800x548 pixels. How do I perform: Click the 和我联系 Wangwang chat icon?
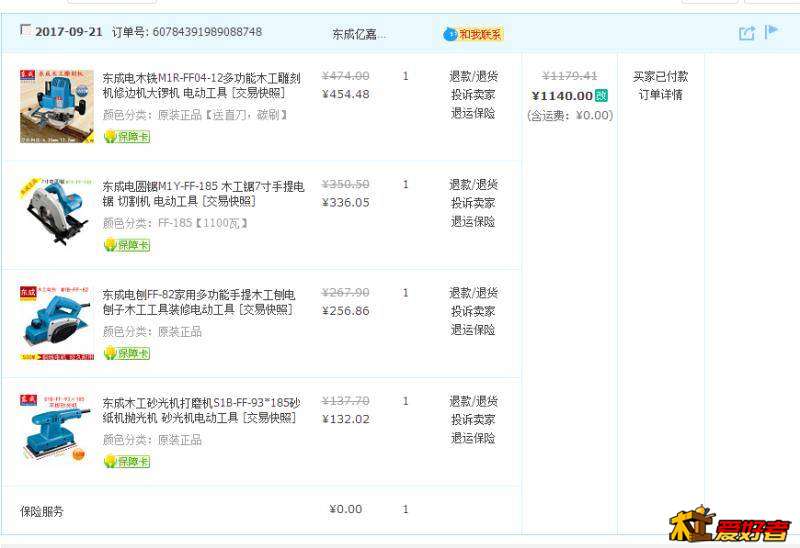(472, 34)
